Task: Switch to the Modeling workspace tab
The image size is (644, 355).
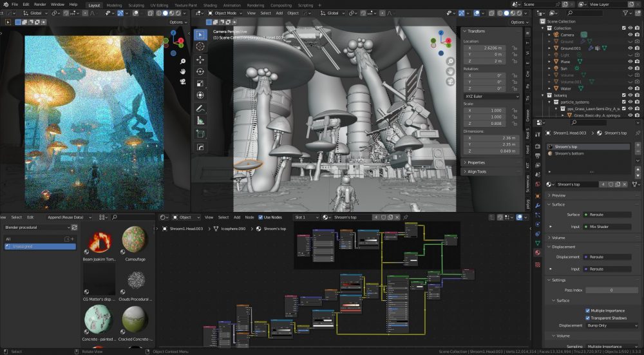Action: (x=114, y=5)
